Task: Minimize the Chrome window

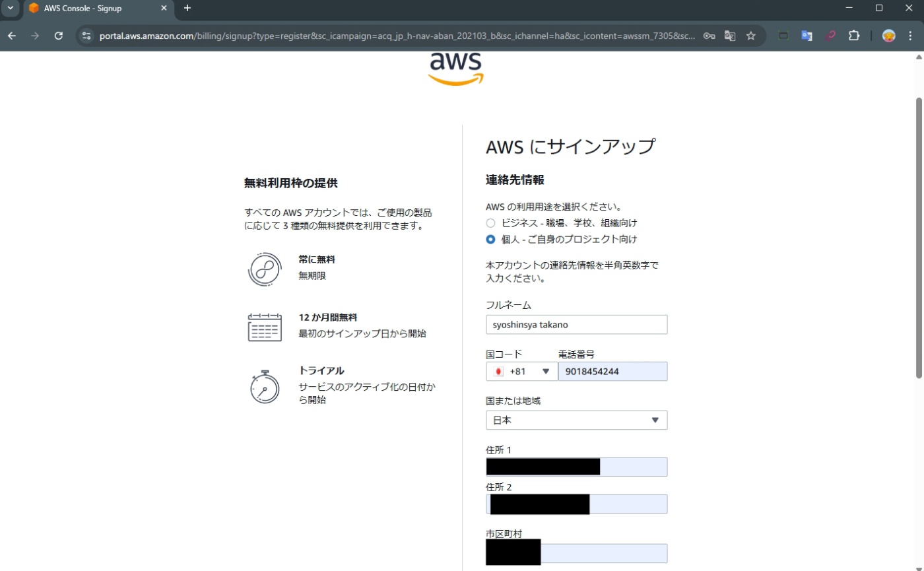Action: (x=849, y=8)
